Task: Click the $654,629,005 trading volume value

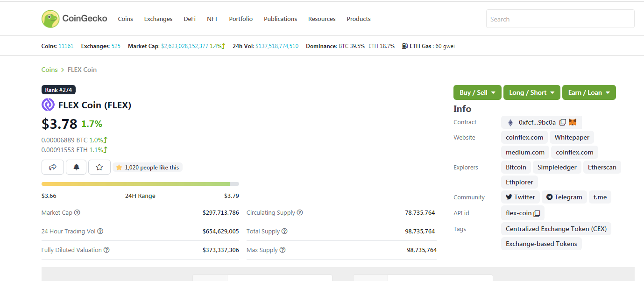Action: pyautogui.click(x=221, y=231)
